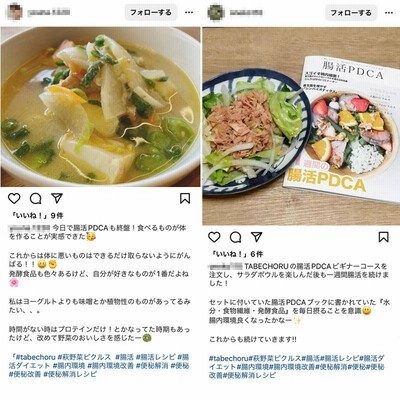400x400 pixels.
Task: Share the salad bowl post via paper plane
Action: point(257,237)
